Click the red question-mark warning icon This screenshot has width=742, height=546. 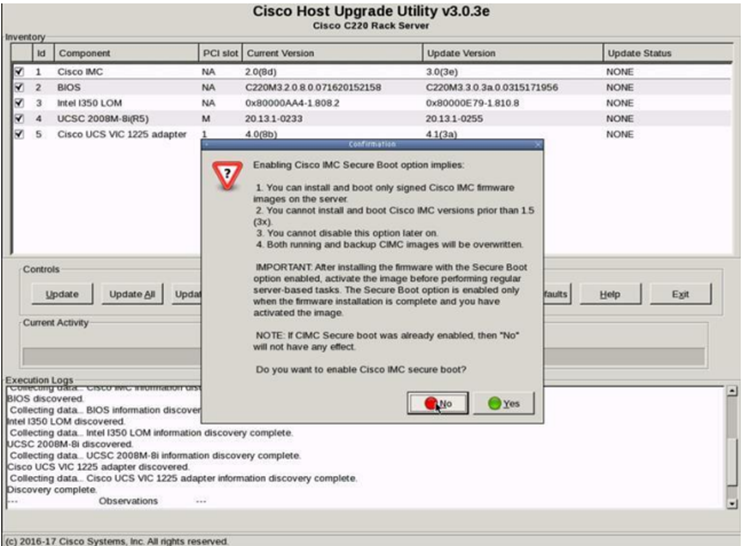tap(229, 176)
